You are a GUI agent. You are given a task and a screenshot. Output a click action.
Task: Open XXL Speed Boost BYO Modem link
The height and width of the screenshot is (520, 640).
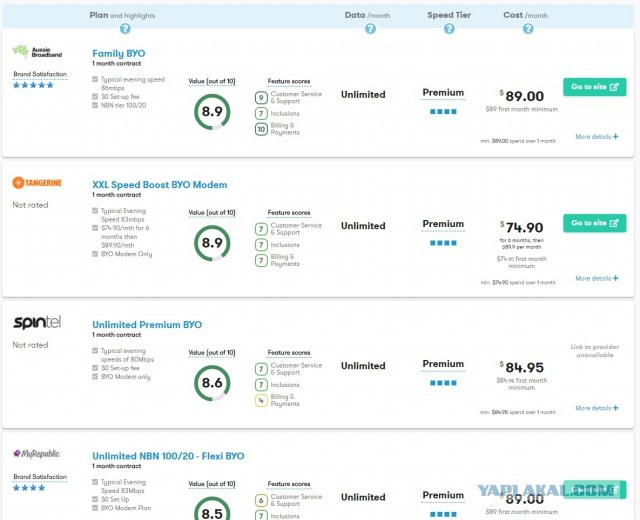(x=160, y=184)
